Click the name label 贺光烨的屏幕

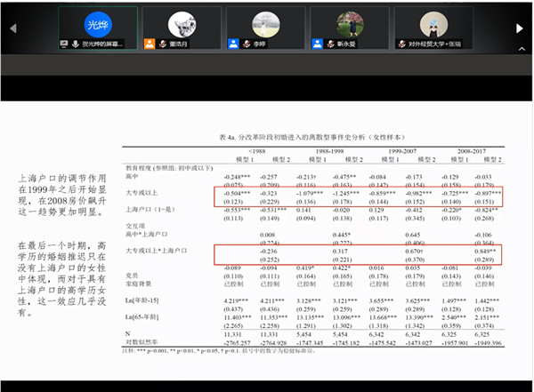(101, 43)
